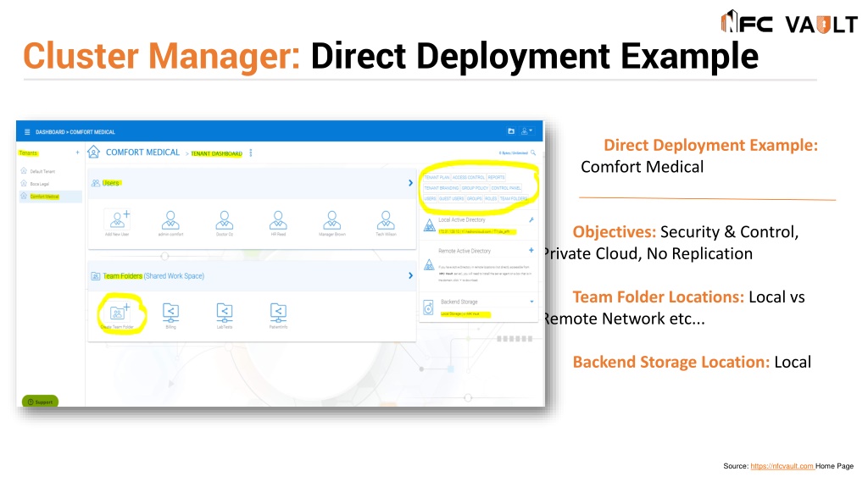Add a tenant with the plus icon
The image size is (868, 488).
[77, 152]
